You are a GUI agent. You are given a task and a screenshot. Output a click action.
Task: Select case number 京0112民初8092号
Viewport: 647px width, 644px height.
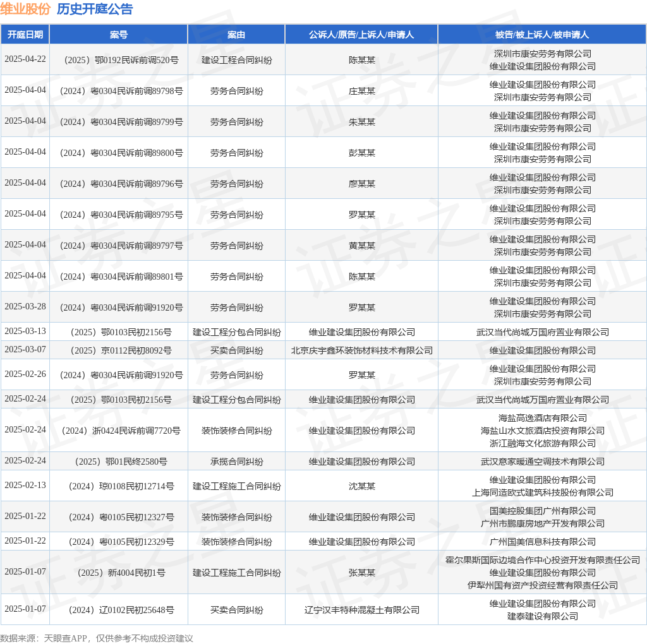(121, 350)
